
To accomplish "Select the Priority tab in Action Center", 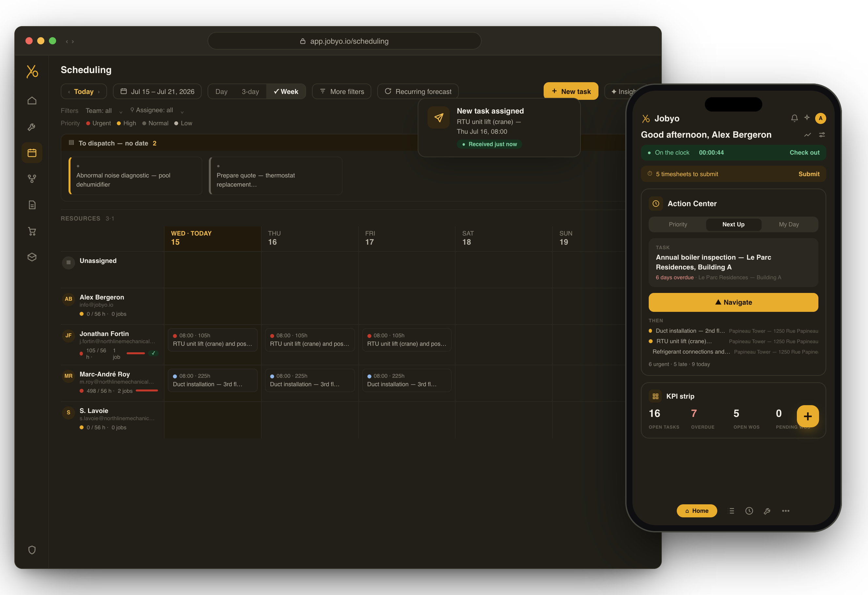I will (677, 224).
